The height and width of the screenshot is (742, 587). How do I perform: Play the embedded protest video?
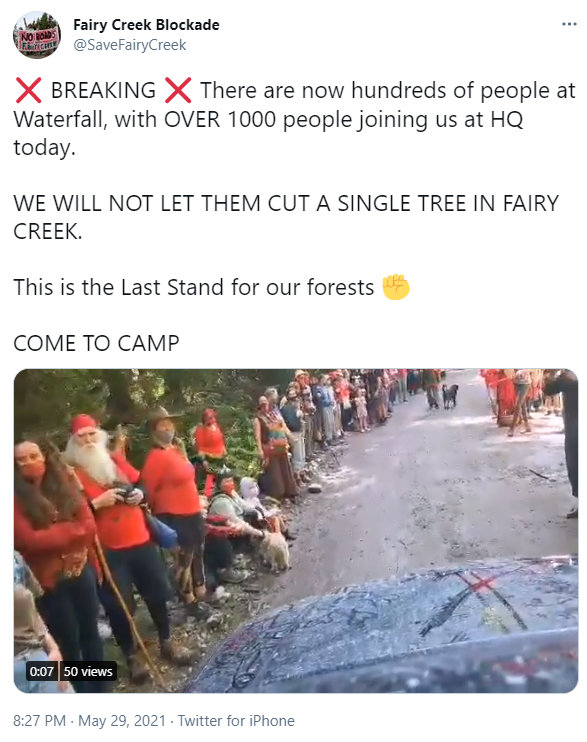click(x=296, y=531)
